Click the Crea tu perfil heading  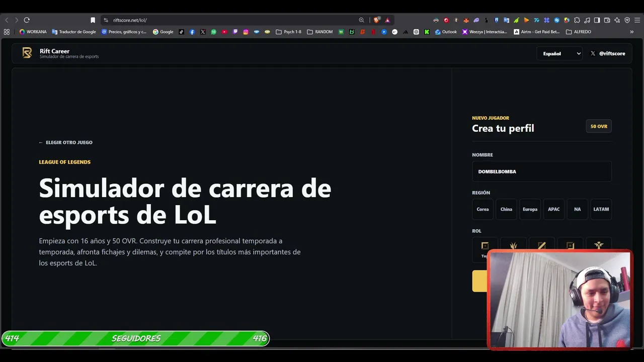click(x=503, y=128)
